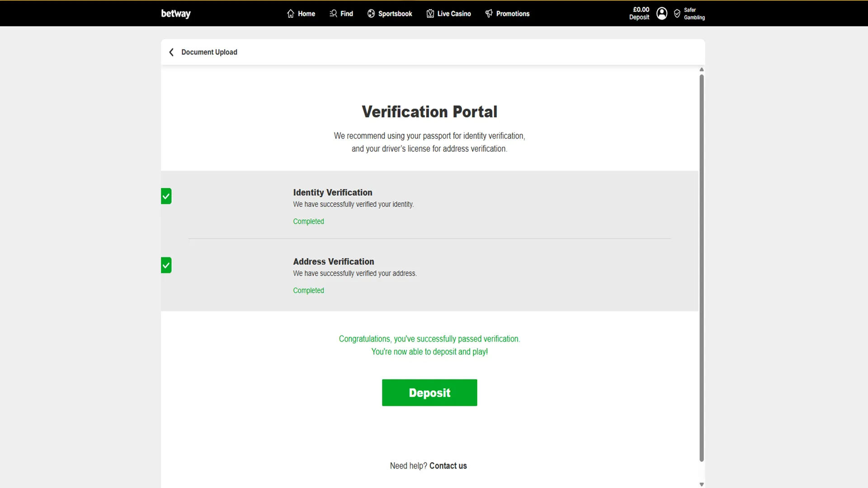Viewport: 868px width, 488px height.
Task: Click the £0.00 Deposit balance display
Action: tap(639, 14)
